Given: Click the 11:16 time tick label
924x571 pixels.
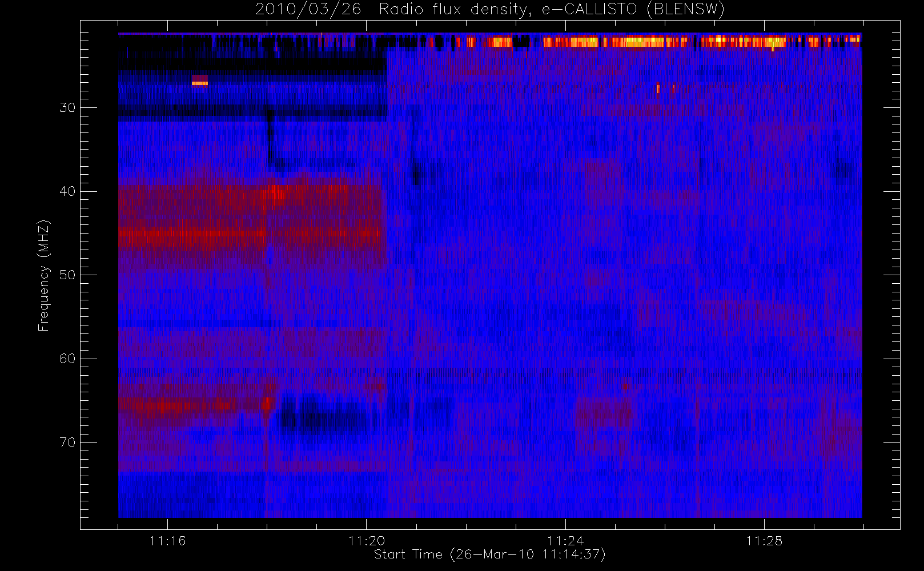Looking at the screenshot, I should click(x=167, y=541).
